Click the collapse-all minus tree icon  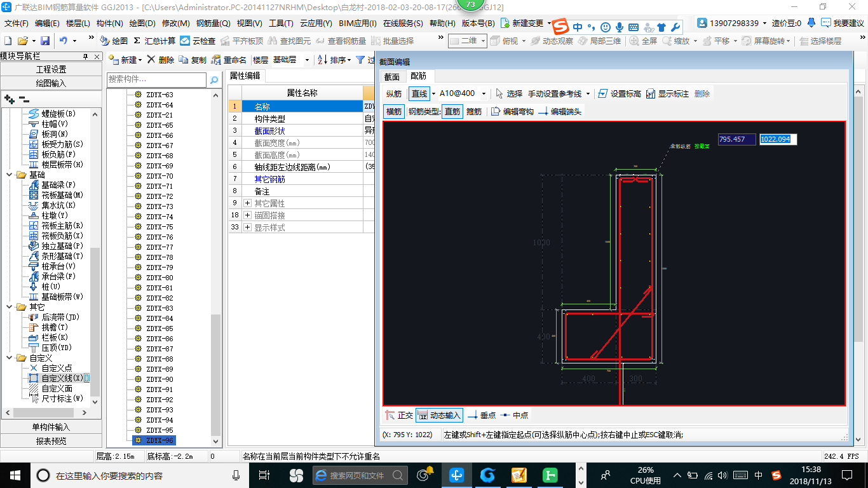click(x=24, y=98)
